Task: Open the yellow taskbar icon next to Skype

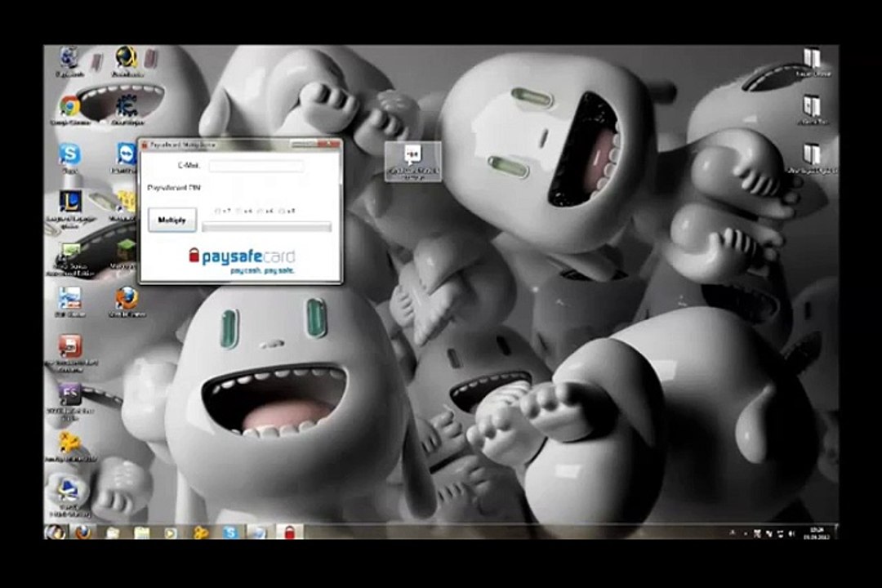Action: 201,532
